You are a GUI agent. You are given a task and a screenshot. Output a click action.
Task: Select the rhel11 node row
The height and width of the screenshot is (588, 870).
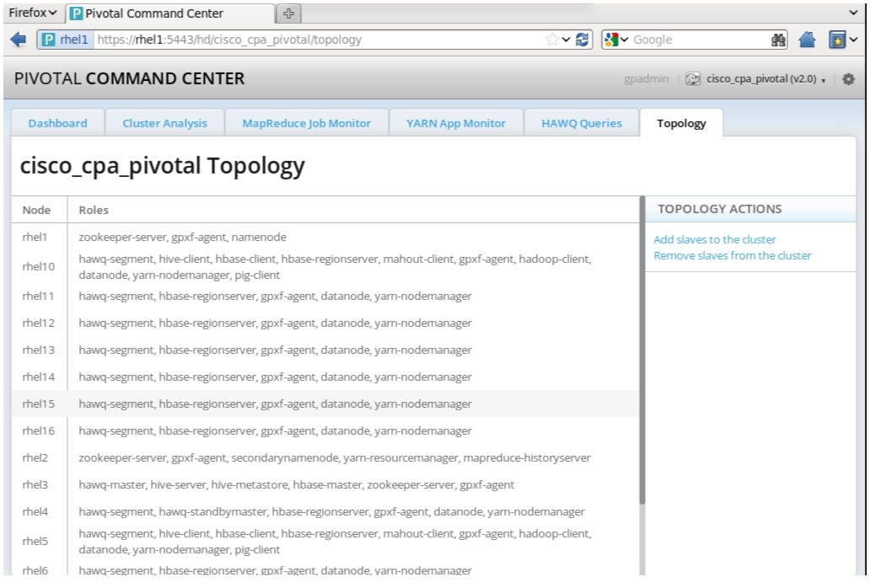325,296
